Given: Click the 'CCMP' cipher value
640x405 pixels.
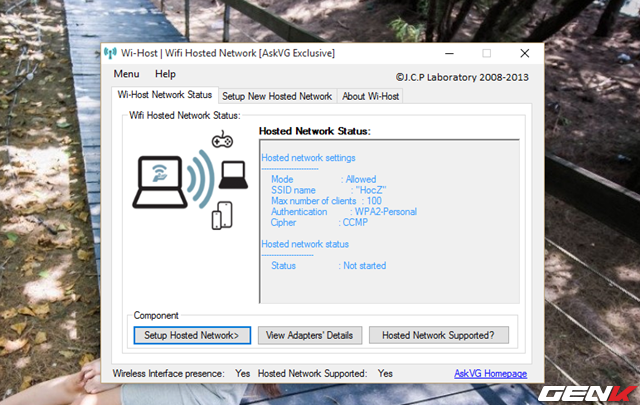Looking at the screenshot, I should 355,223.
